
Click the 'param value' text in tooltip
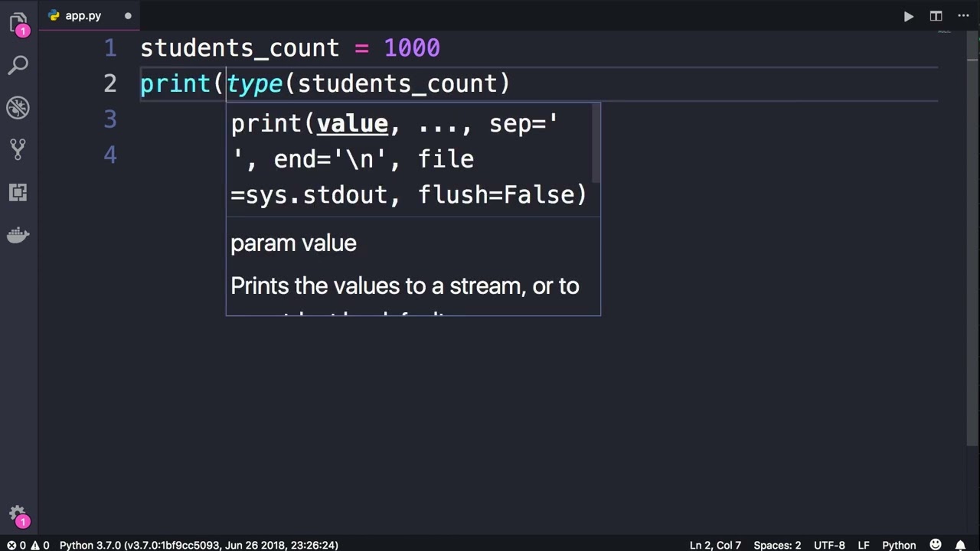(293, 243)
